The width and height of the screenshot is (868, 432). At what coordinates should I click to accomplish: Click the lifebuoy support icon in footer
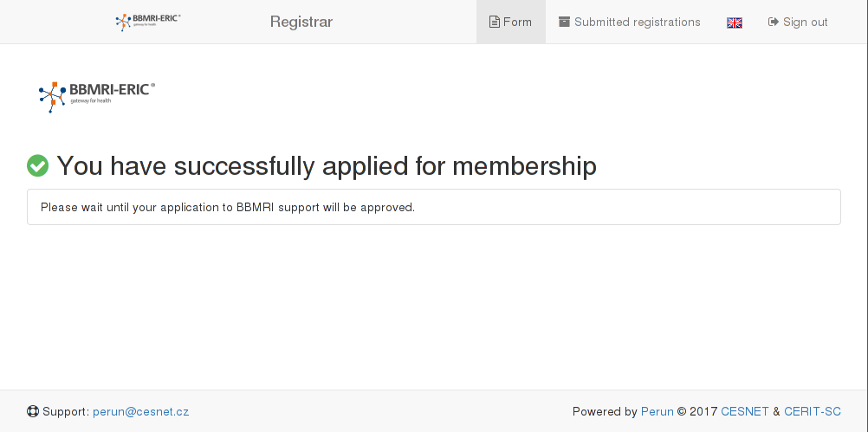(33, 411)
